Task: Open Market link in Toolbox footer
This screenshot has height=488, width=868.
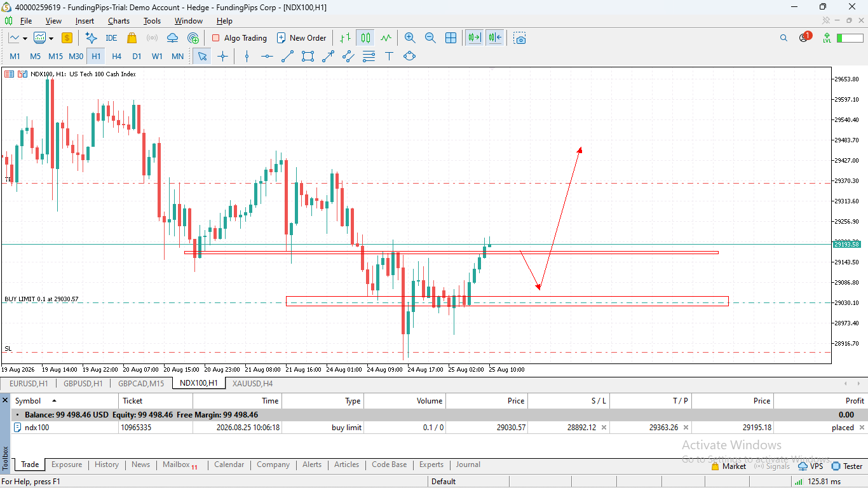Action: [728, 466]
